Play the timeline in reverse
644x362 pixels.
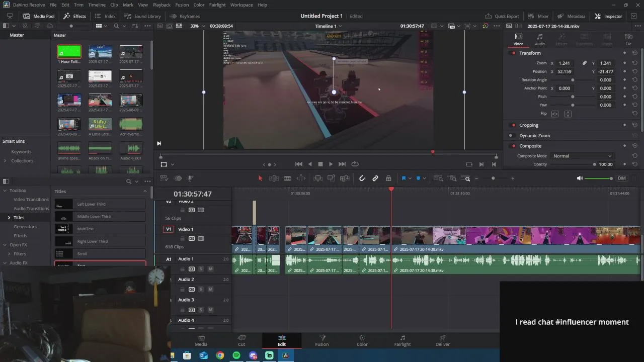(x=309, y=164)
